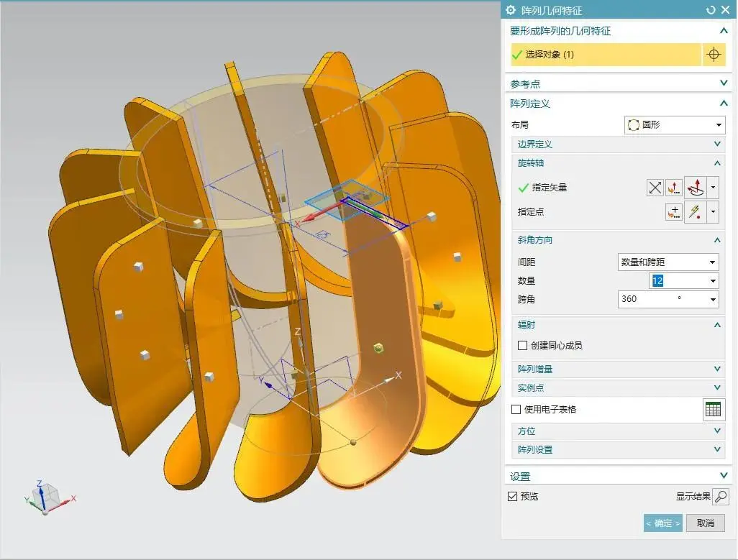The height and width of the screenshot is (560, 738).
Task: Expand the 实例点 section
Action: [717, 387]
